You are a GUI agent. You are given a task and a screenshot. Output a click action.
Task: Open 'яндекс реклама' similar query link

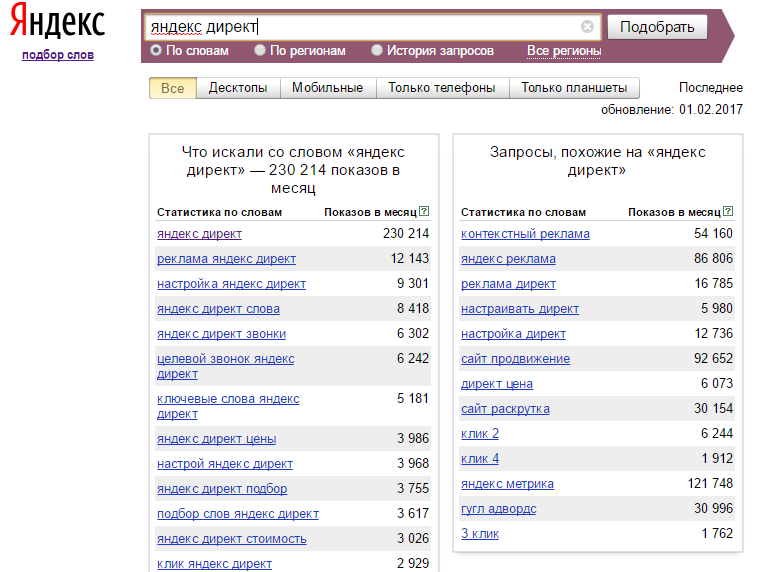pos(508,259)
